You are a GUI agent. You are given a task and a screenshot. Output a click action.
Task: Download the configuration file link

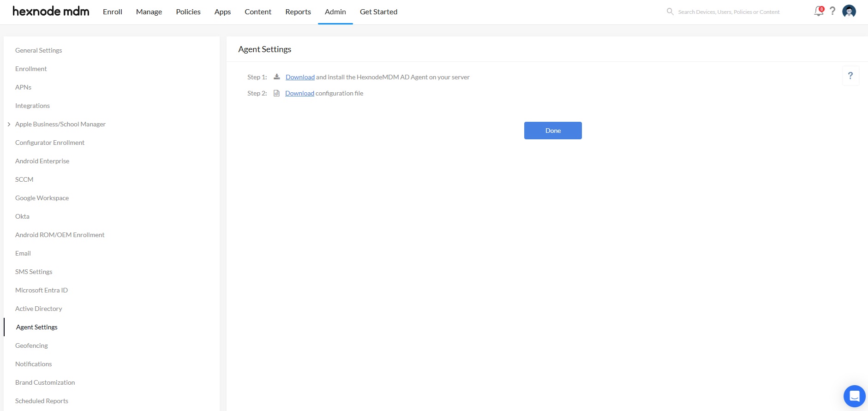click(x=299, y=93)
